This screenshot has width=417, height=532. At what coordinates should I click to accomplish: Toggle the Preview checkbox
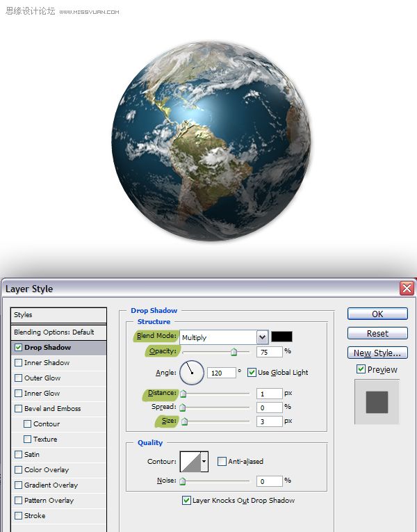point(361,369)
